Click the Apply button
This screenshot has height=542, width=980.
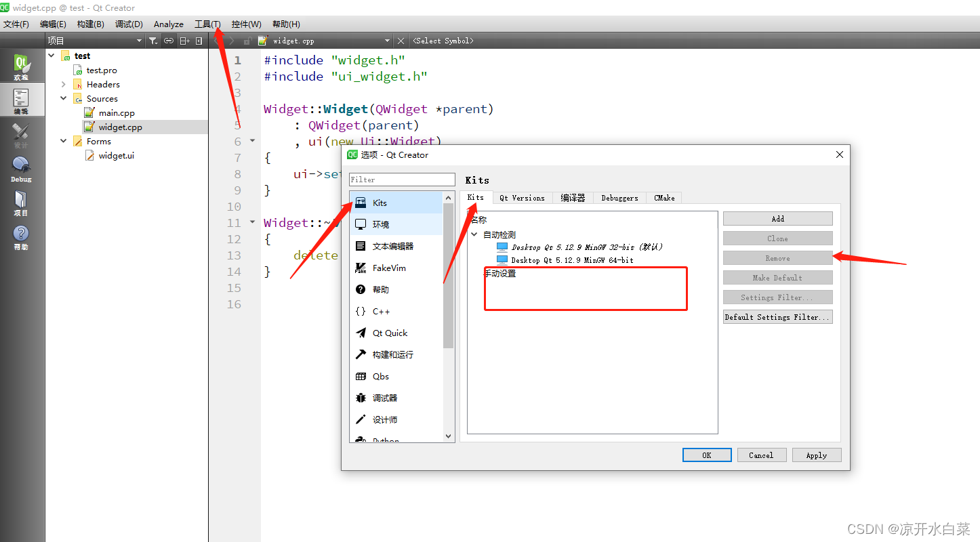[817, 455]
